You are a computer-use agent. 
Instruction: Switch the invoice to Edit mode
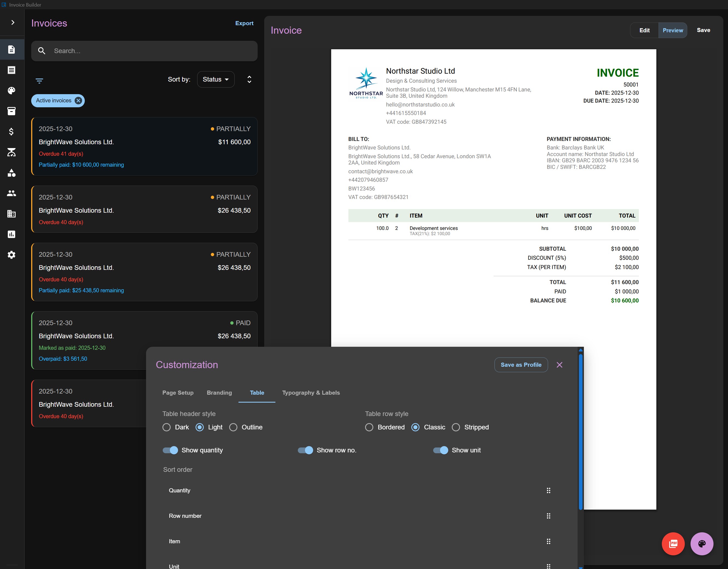(x=644, y=30)
